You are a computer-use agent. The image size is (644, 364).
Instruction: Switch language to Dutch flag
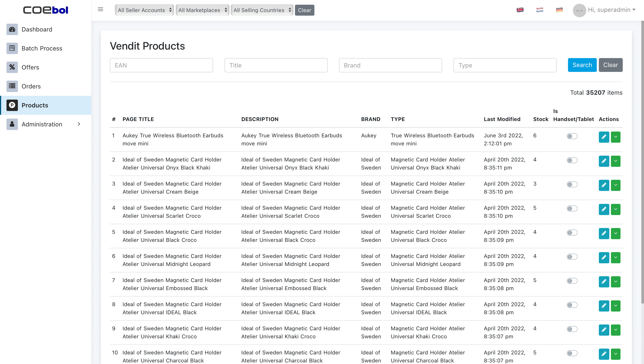coord(540,10)
